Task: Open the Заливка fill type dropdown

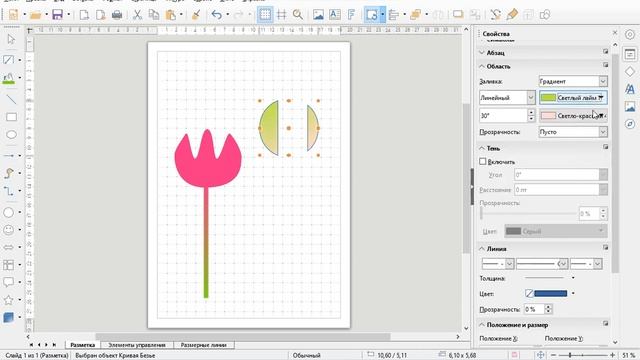Action: coord(573,81)
